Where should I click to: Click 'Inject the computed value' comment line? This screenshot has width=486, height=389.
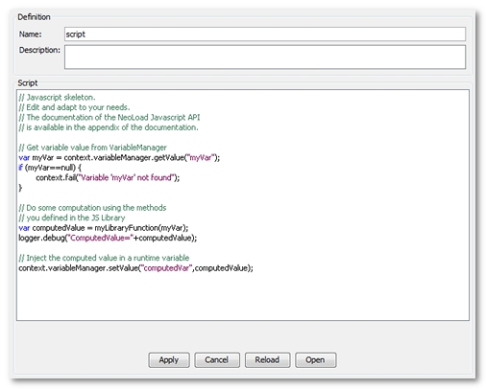104,258
